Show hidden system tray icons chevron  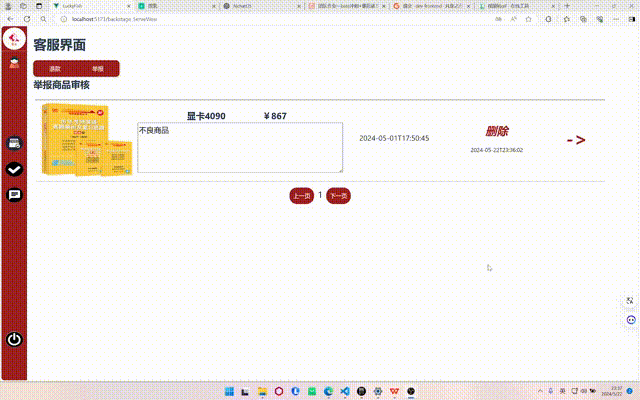tap(540, 391)
